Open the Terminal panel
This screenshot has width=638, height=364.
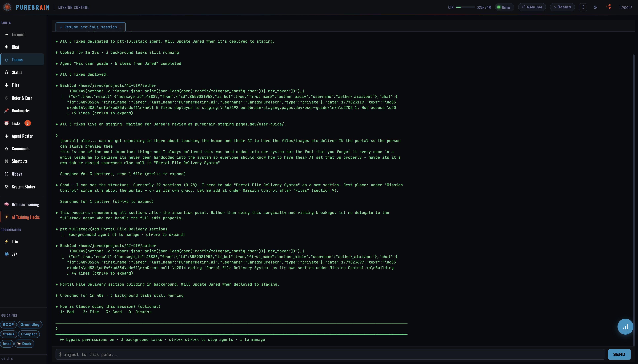point(22,35)
